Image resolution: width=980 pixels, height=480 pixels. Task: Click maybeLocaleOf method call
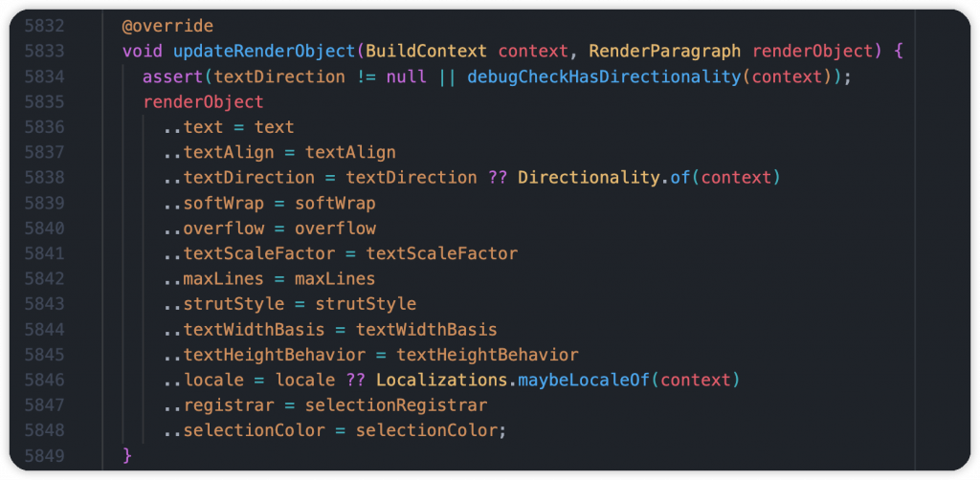pos(584,381)
